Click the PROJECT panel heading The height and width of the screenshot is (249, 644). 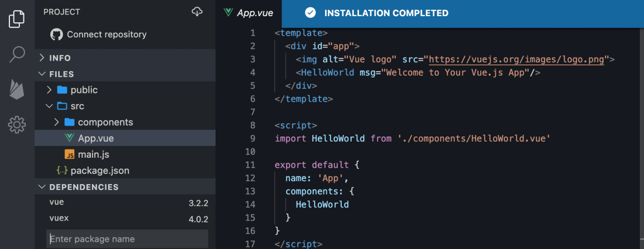(62, 11)
